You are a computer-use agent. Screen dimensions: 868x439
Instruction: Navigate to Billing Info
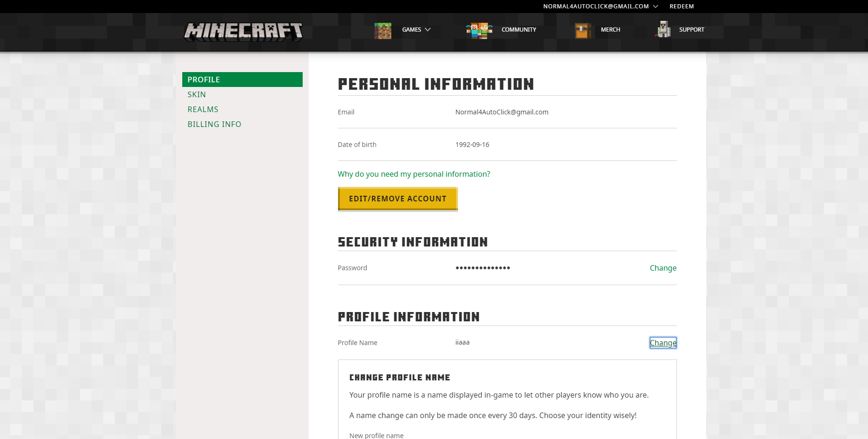coord(214,124)
